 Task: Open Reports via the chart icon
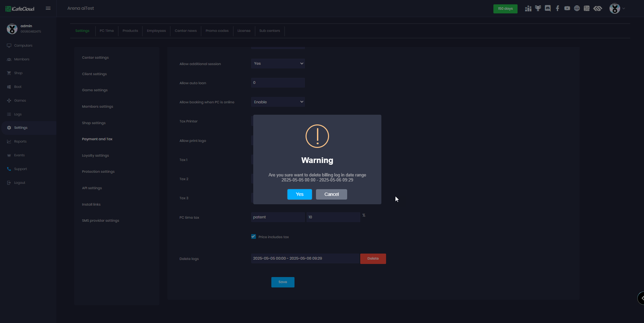pos(9,142)
